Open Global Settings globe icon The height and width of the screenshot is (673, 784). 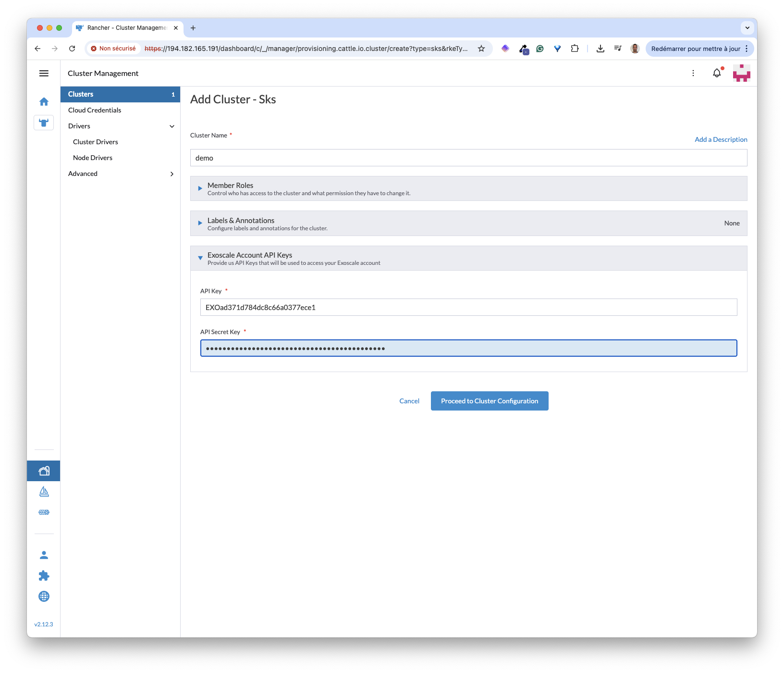pyautogui.click(x=44, y=597)
